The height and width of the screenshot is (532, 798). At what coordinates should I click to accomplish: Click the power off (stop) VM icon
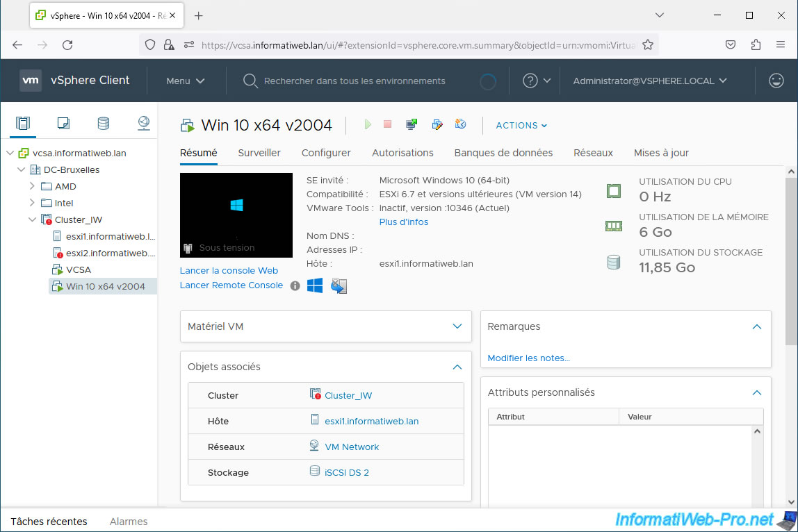click(x=388, y=124)
